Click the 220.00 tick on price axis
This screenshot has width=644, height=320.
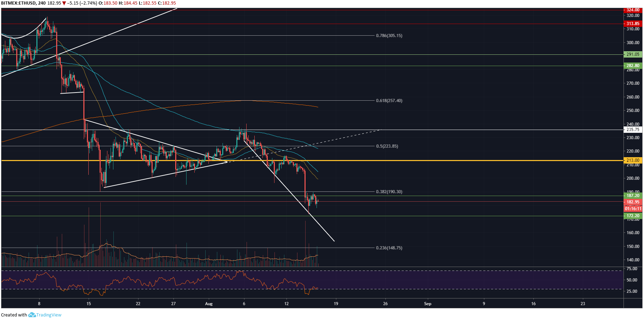[633, 151]
